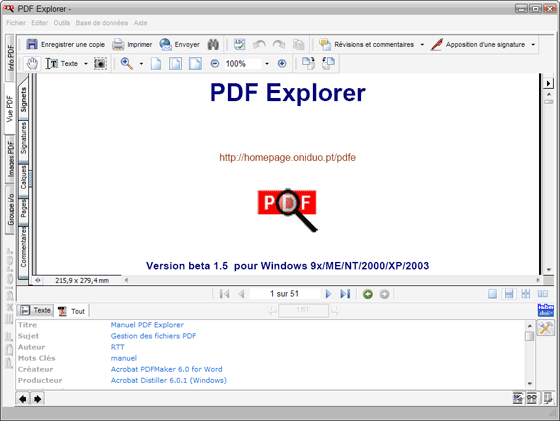Click the left arrow button at bottom
The width and height of the screenshot is (560, 421).
tap(23, 399)
